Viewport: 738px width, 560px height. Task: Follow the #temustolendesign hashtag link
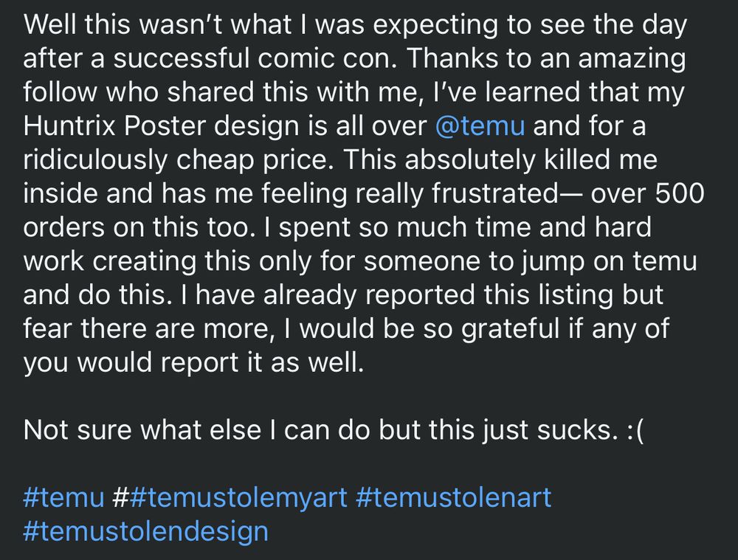(145, 532)
